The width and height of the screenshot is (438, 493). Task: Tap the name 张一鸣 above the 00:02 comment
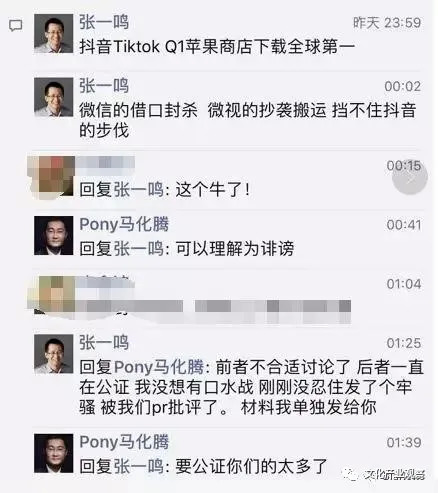pos(104,86)
